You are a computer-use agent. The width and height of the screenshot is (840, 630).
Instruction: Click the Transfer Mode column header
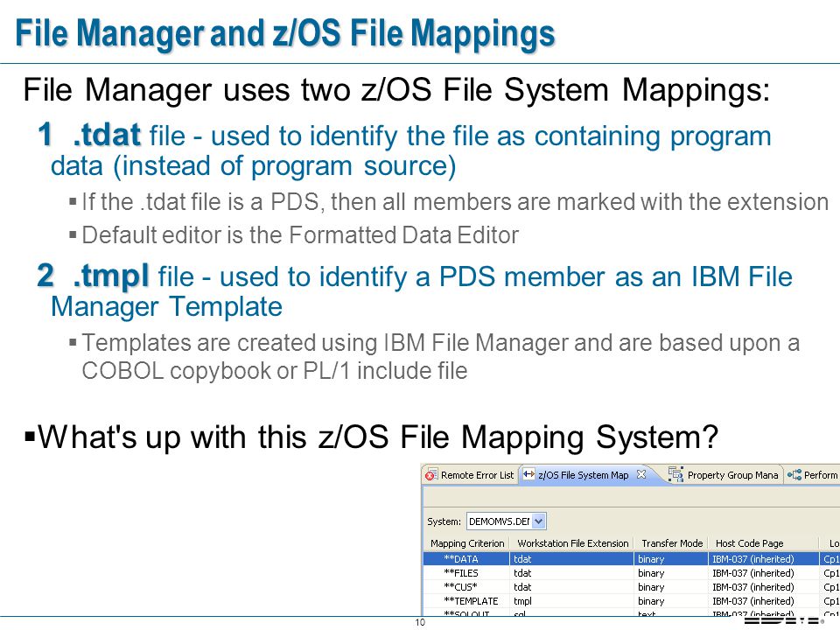pyautogui.click(x=672, y=543)
